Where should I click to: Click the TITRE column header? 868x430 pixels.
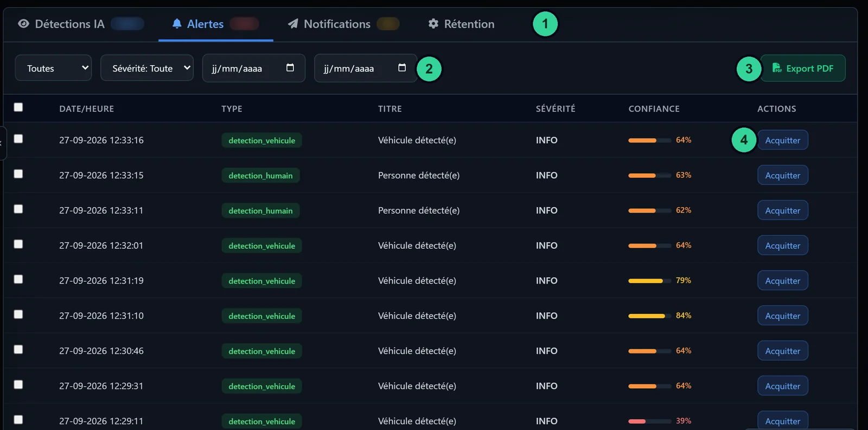[x=390, y=108]
